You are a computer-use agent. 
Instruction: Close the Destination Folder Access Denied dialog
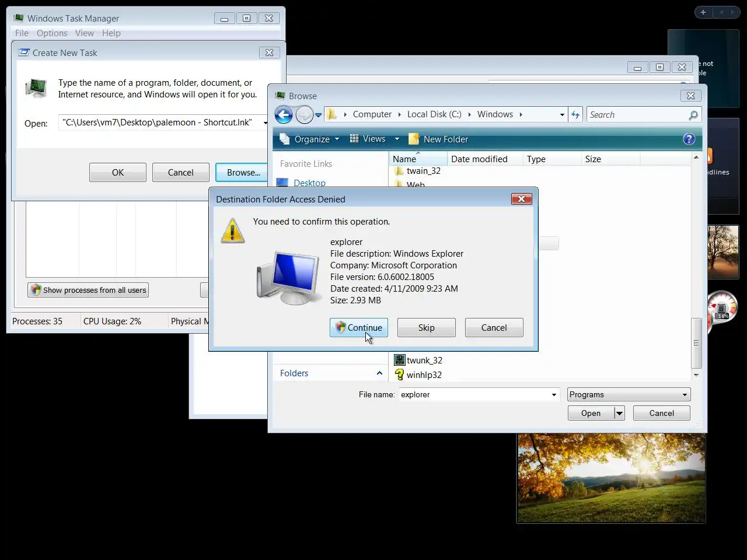[521, 199]
